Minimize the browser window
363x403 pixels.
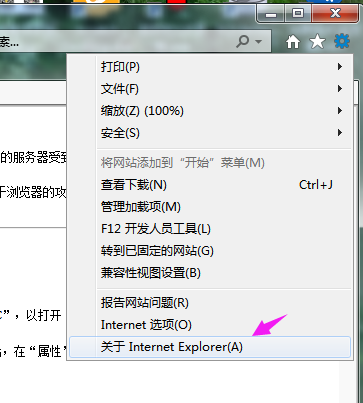click(x=271, y=14)
